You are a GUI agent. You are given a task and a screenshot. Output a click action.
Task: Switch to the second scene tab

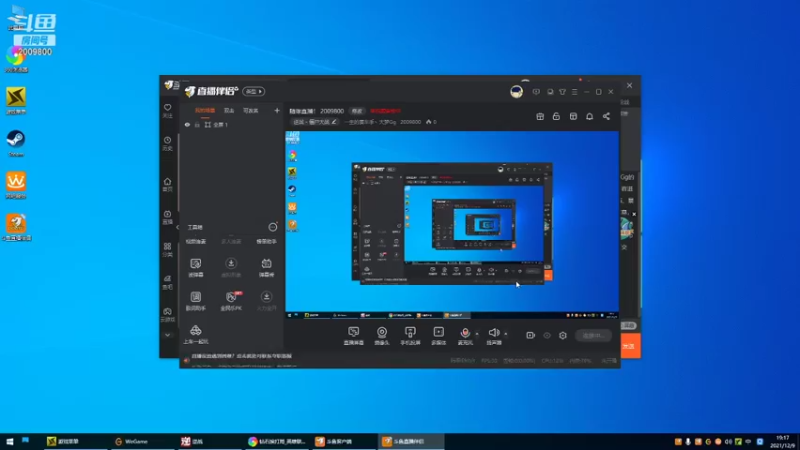(x=229, y=111)
